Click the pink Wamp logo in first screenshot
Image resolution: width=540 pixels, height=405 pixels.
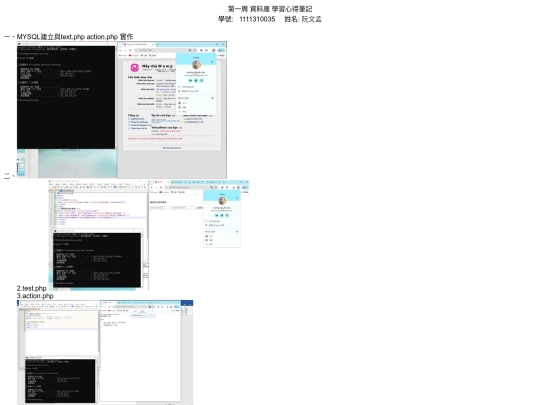[135, 68]
